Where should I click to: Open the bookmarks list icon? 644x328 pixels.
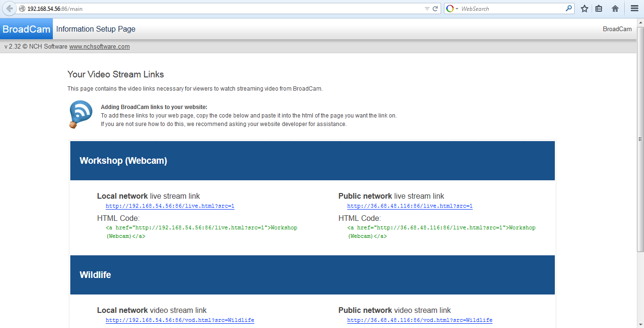tap(599, 8)
